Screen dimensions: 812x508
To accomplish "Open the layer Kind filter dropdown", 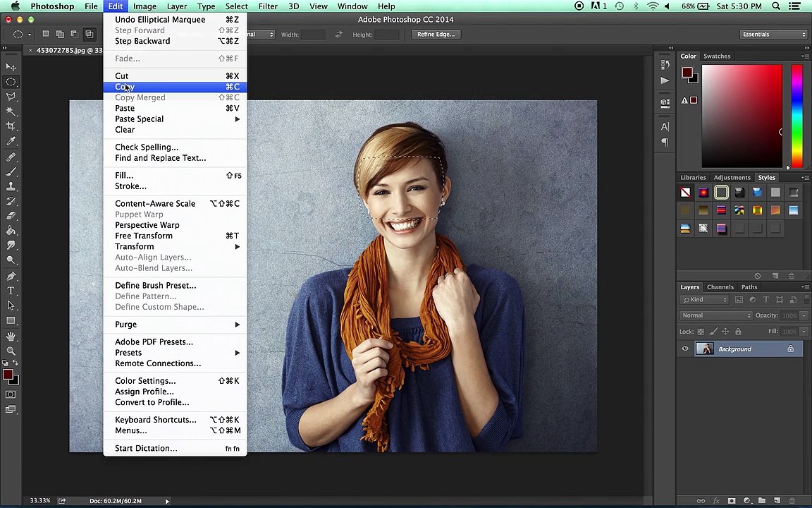I will tap(704, 300).
